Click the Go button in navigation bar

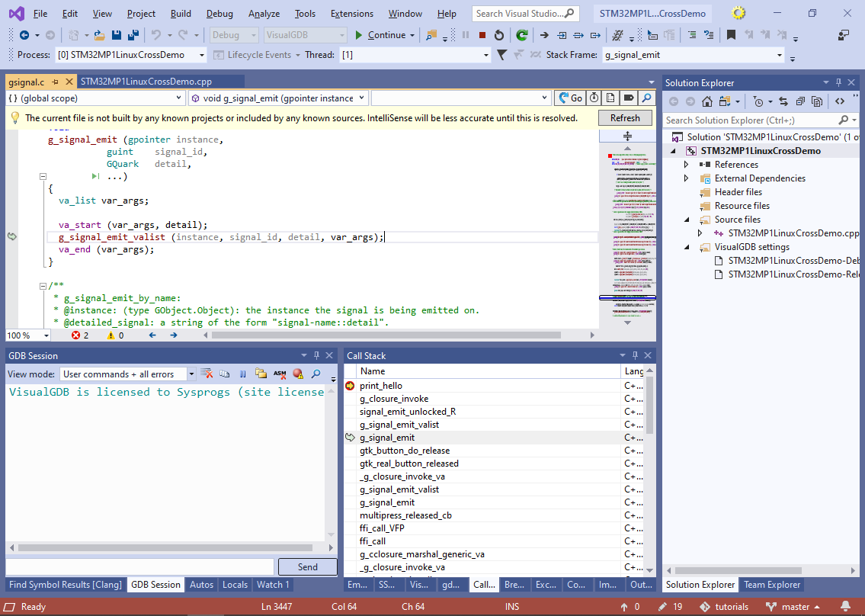[570, 98]
